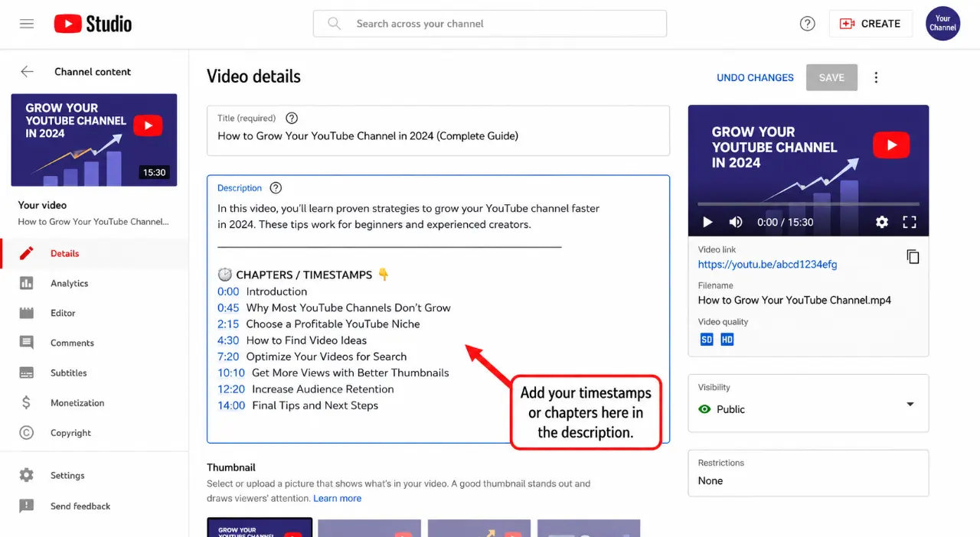
Task: Click the 12:20 timestamp link
Action: (x=231, y=389)
